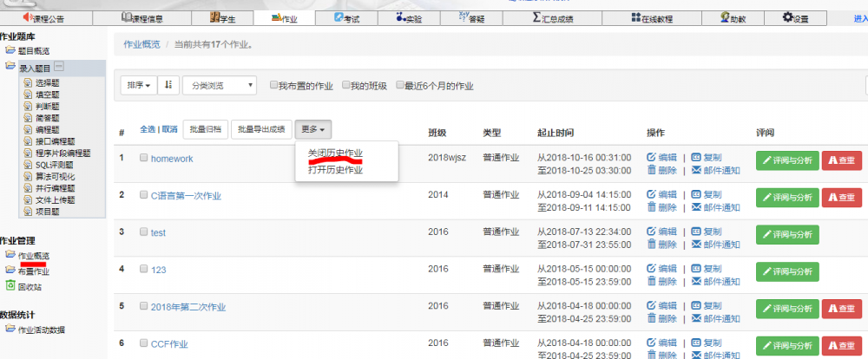Click 查重 for 2018年第二次作业 row
This screenshot has width=868, height=359.
click(841, 309)
